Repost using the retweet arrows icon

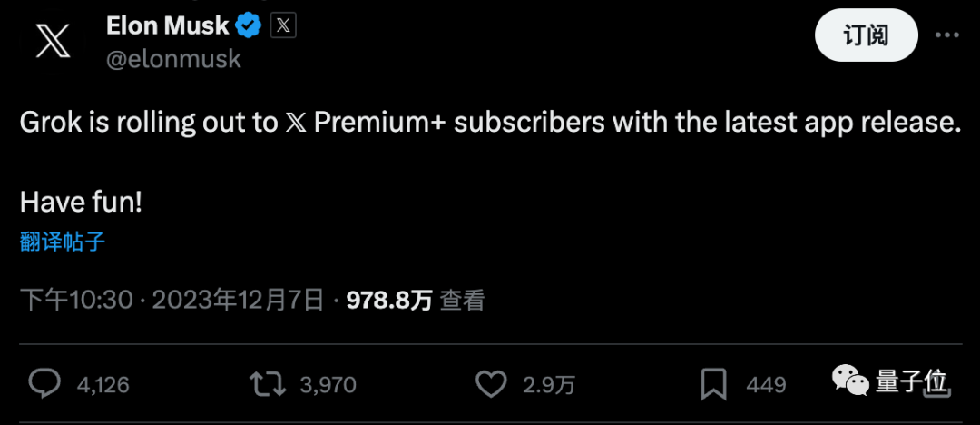click(268, 384)
